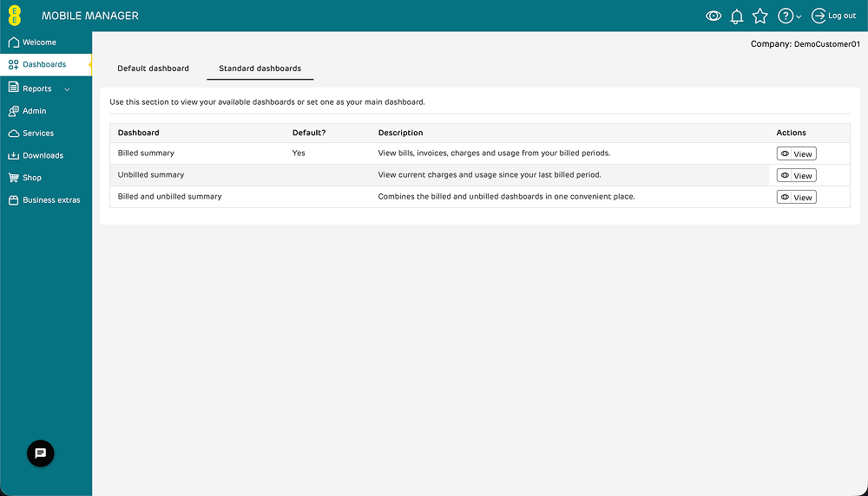Open notifications bell icon
This screenshot has height=496, width=868.
[x=736, y=16]
